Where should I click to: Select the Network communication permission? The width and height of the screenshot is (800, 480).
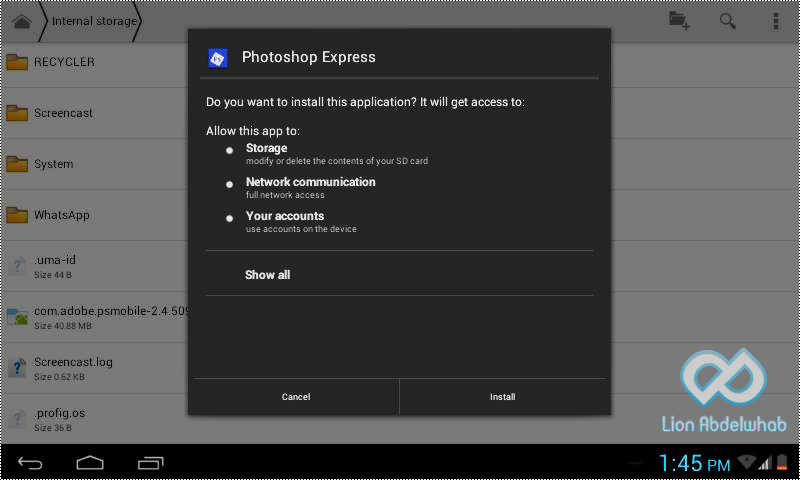click(x=310, y=187)
